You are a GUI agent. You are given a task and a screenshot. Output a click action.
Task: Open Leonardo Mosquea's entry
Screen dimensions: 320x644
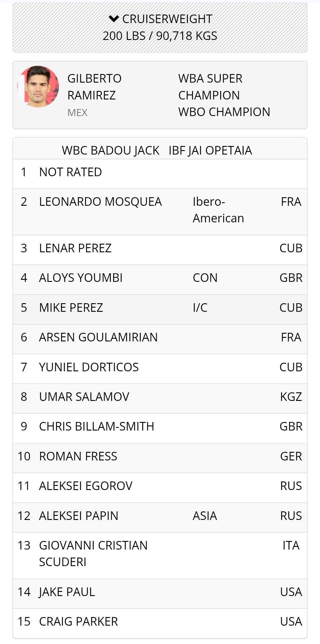pos(160,212)
